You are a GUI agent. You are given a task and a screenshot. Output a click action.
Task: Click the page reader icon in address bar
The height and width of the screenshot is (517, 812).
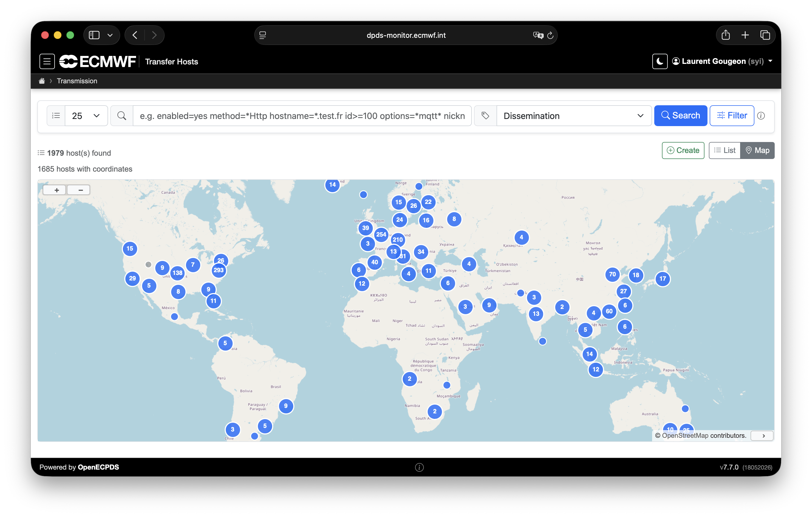263,35
